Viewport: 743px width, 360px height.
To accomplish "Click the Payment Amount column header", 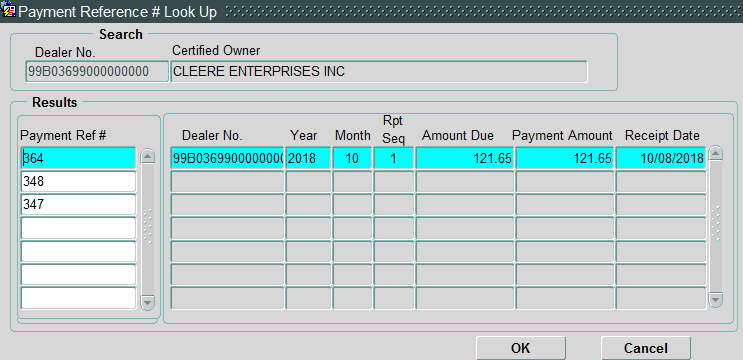I will coord(562,135).
